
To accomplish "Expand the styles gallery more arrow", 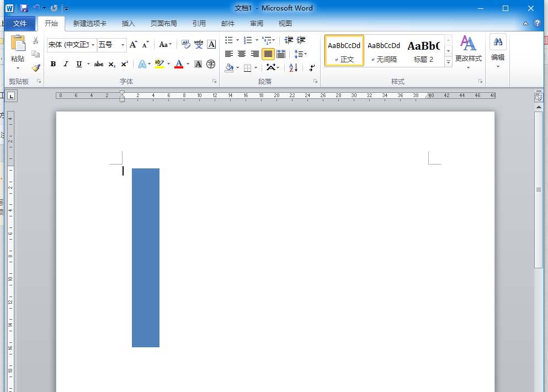I will click(x=448, y=62).
